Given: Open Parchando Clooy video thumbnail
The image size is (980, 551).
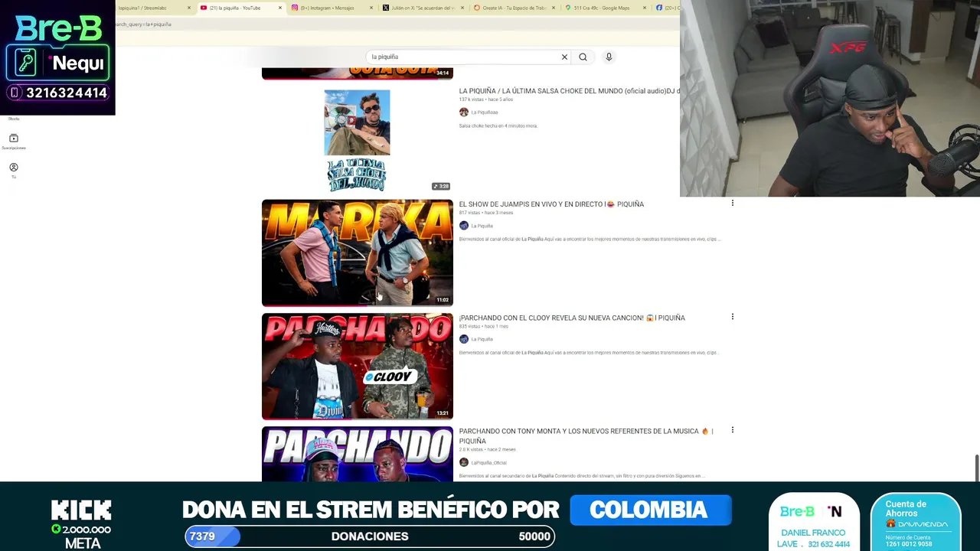Looking at the screenshot, I should [x=358, y=366].
